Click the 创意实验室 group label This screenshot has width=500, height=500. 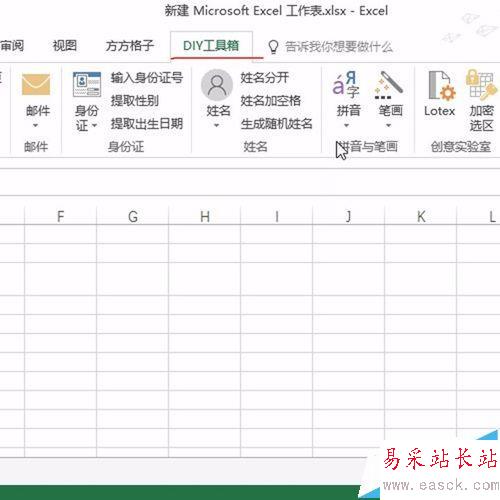[x=461, y=146]
